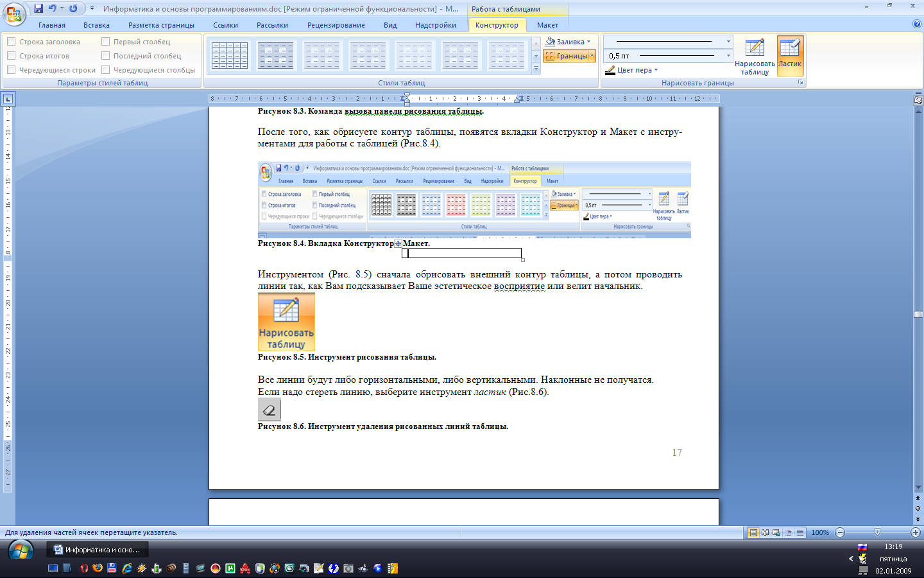Viewport: 924px width, 578px height.
Task: Enable Чередующиеся столбцы checkbox
Action: click(106, 70)
